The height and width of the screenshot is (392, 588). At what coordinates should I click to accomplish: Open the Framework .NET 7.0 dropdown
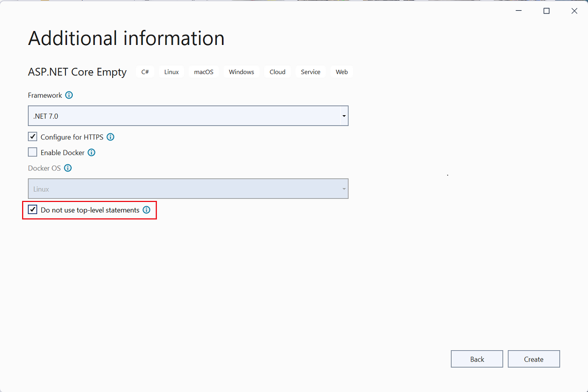[188, 116]
